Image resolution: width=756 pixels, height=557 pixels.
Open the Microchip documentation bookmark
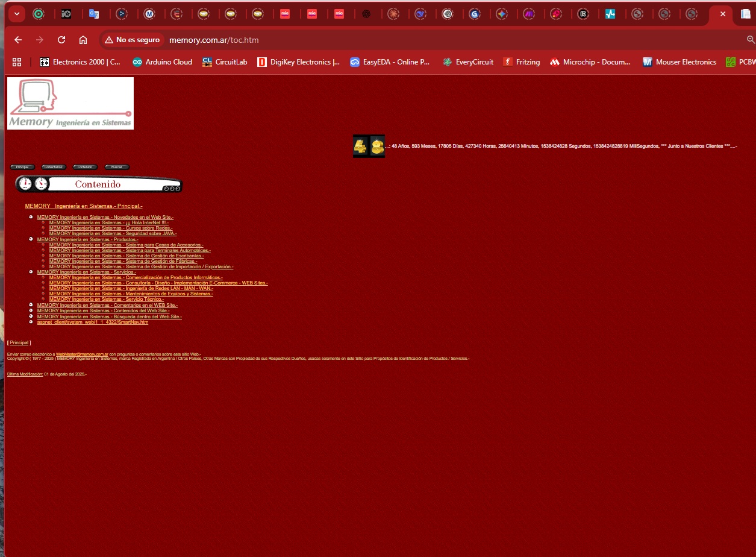pos(590,61)
